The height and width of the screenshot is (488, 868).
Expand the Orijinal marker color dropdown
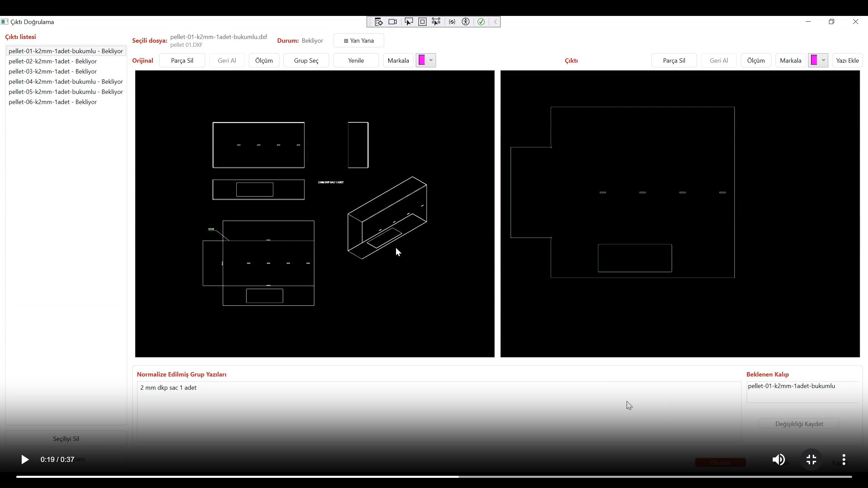pos(431,60)
